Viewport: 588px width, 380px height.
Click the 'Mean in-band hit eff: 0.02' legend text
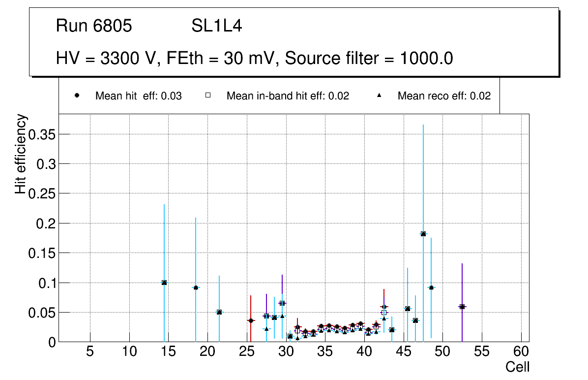(x=288, y=96)
